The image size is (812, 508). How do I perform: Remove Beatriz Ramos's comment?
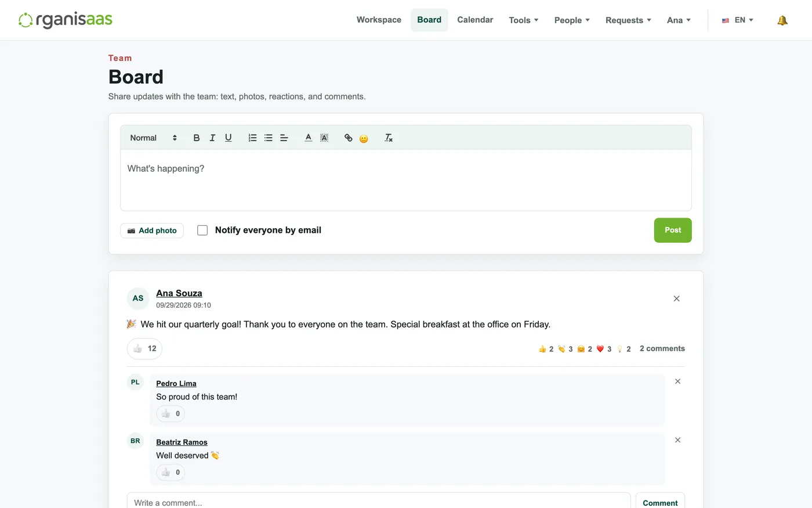677,440
